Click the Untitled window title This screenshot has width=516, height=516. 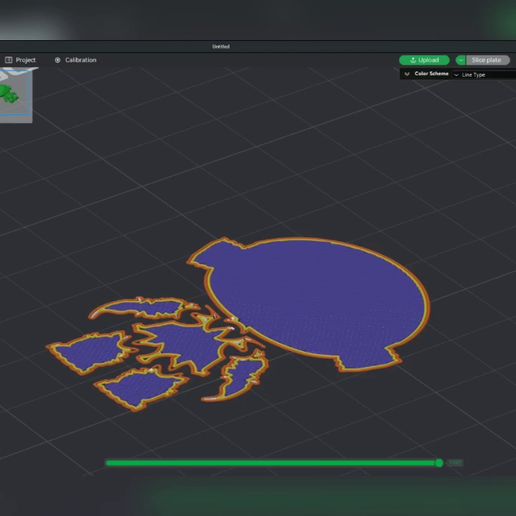(x=221, y=46)
